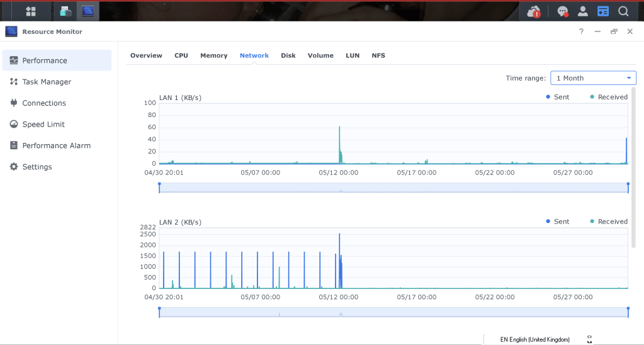This screenshot has width=644, height=345.
Task: Open the Speed Limit page
Action: [x=57, y=124]
